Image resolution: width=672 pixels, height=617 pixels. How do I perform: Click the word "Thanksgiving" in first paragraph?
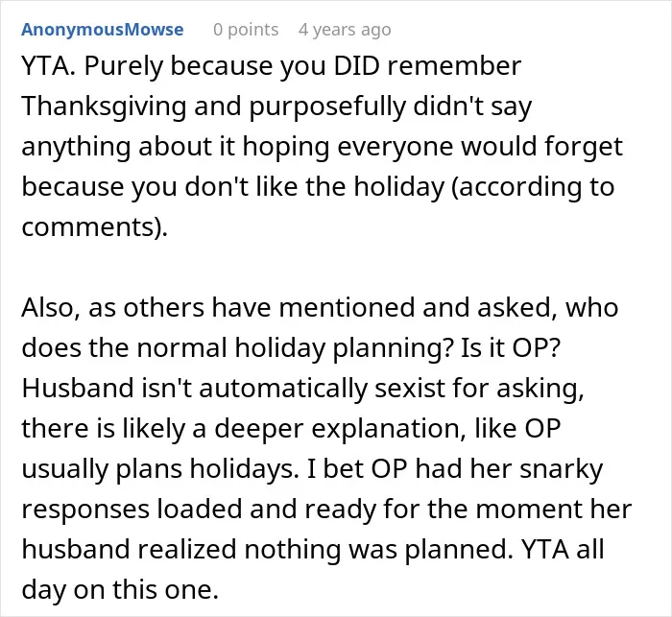tap(104, 107)
